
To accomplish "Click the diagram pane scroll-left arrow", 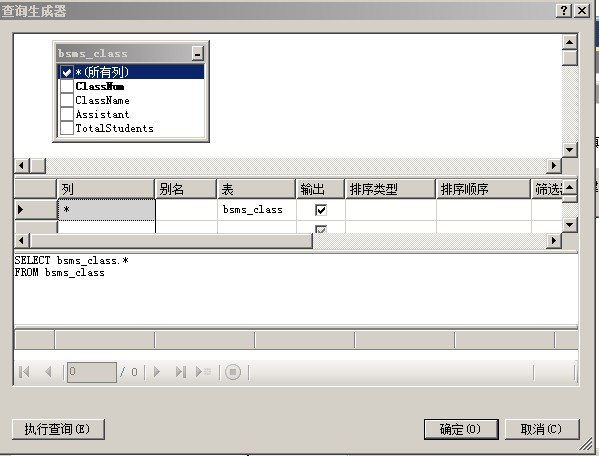I will (x=22, y=166).
